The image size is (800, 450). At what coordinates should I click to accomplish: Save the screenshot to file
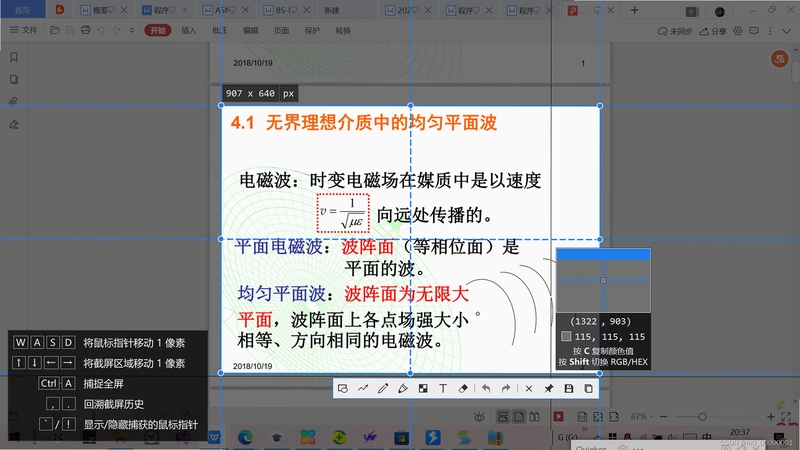[x=568, y=389]
